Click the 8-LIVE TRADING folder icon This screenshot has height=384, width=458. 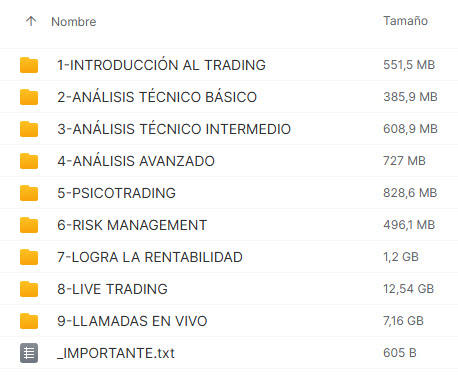[x=29, y=289]
